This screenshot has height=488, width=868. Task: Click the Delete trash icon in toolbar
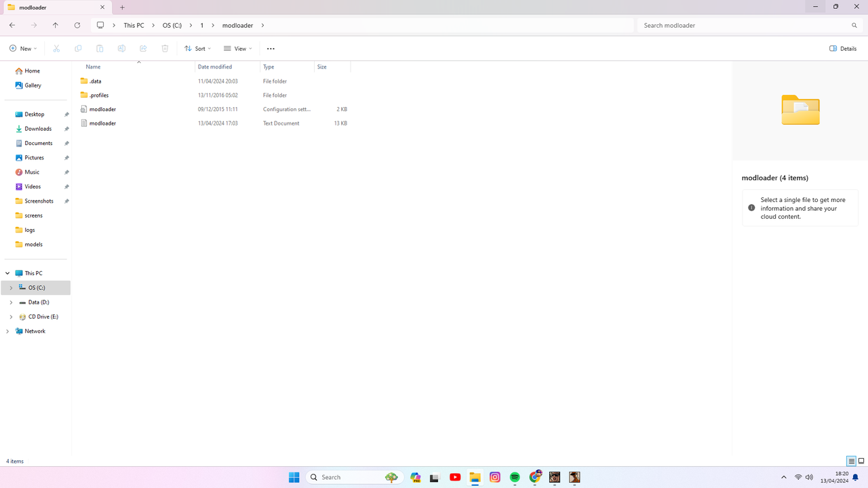click(x=165, y=49)
